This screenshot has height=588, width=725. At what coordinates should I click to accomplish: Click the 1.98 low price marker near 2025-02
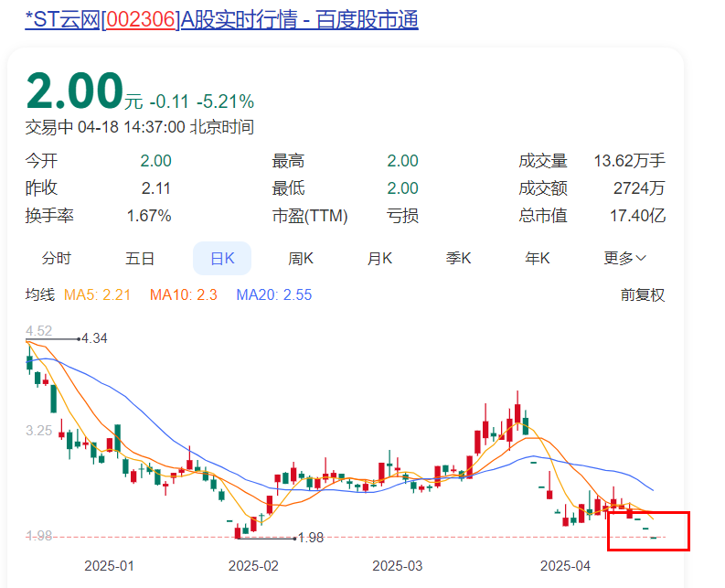pos(311,538)
